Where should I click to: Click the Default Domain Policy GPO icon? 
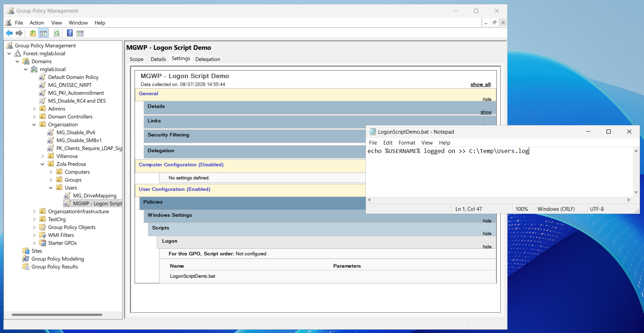[x=42, y=77]
